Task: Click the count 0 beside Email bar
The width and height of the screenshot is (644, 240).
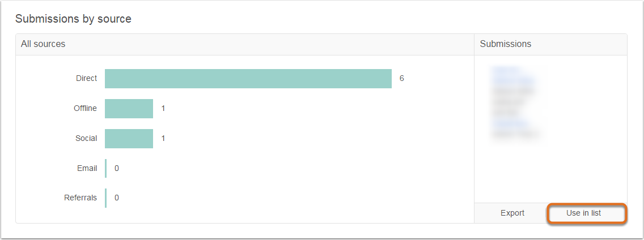Action: point(117,168)
